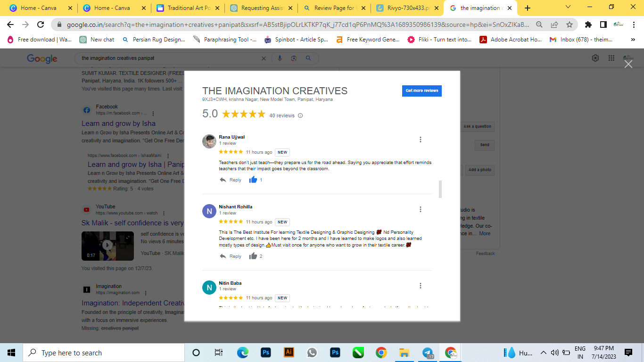Open Adobe Acrobat bookmark

(x=511, y=40)
